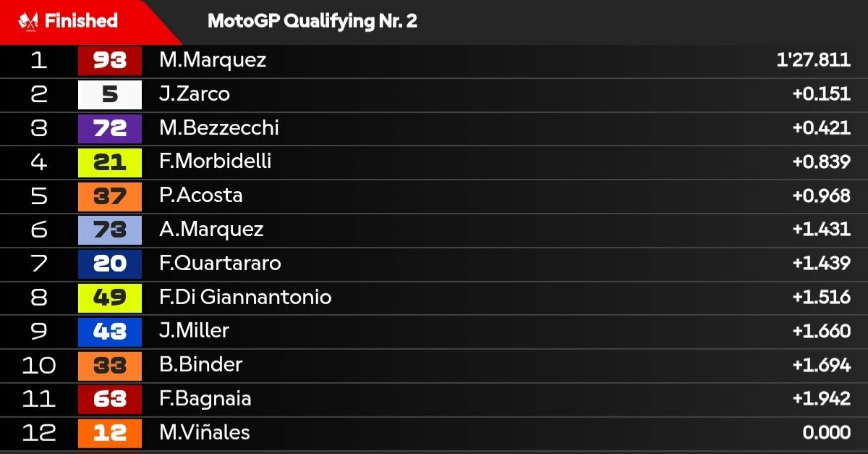This screenshot has width=868, height=454.
Task: Select MotoGP Qualifying Nr. 2 title
Action: pyautogui.click(x=312, y=21)
